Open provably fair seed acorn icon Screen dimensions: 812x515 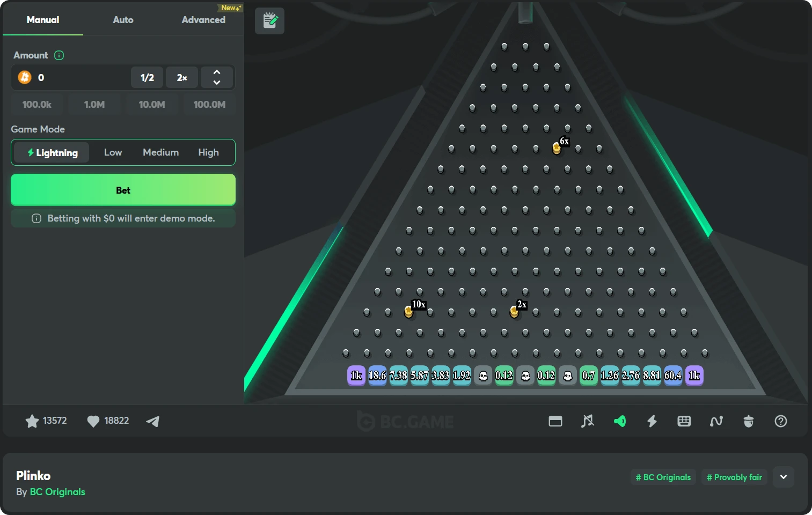coord(749,421)
